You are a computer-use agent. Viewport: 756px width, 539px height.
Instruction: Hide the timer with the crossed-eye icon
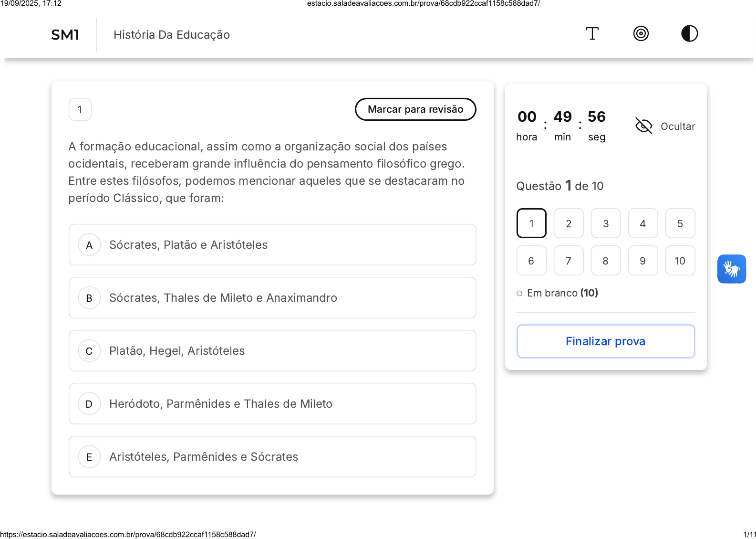pyautogui.click(x=643, y=126)
